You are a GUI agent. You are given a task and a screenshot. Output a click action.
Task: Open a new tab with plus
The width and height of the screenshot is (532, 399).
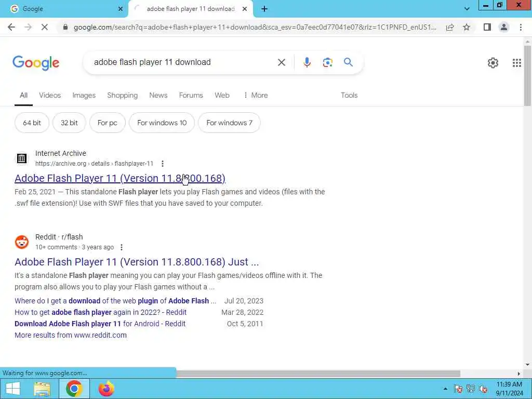(x=264, y=9)
